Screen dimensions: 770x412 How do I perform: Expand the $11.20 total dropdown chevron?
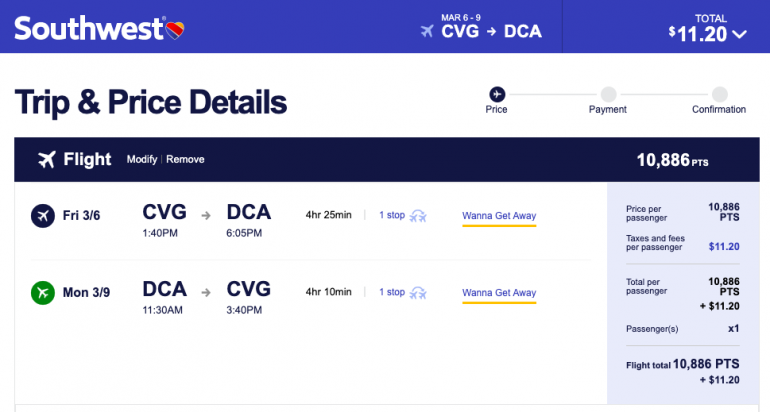click(x=740, y=35)
